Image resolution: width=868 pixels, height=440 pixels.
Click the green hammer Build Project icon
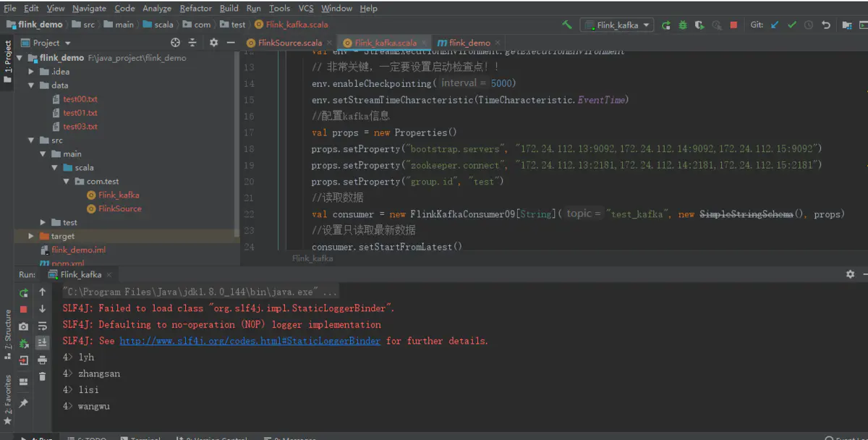[x=567, y=25]
